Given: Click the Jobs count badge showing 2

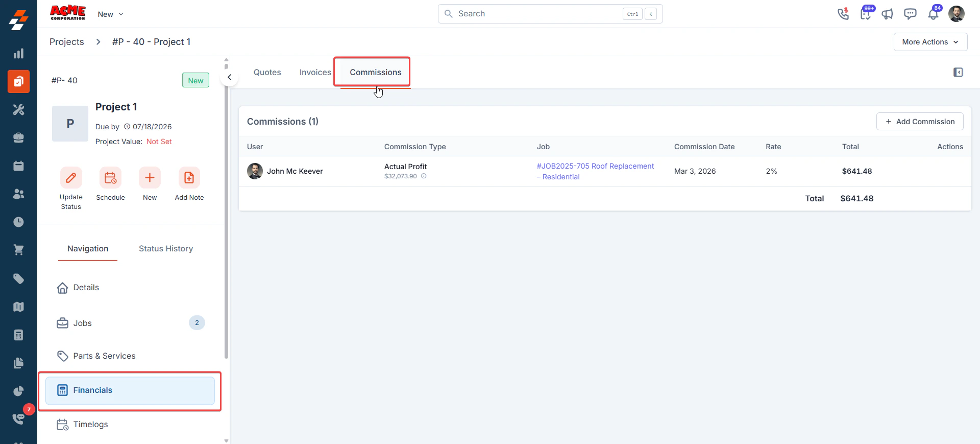Looking at the screenshot, I should point(197,323).
